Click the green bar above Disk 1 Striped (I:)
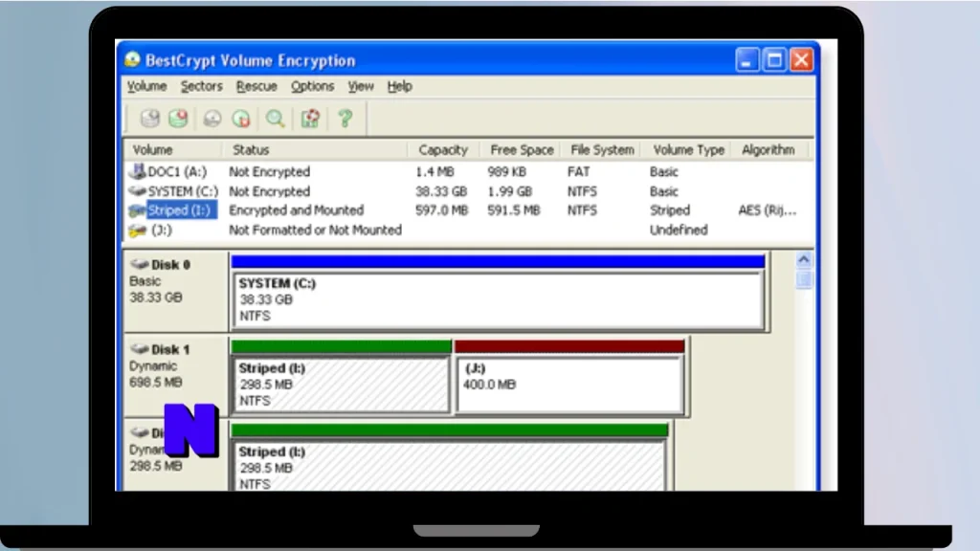 click(341, 346)
